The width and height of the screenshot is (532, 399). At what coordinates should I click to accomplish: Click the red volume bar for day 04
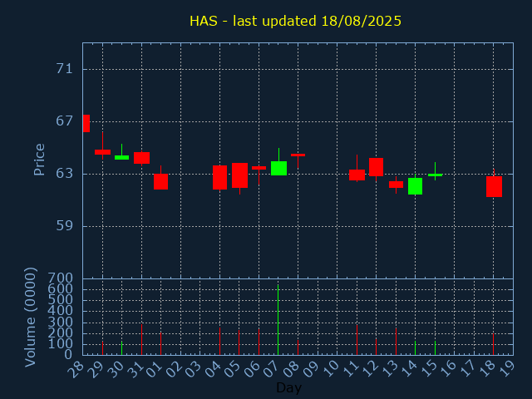tap(219, 341)
